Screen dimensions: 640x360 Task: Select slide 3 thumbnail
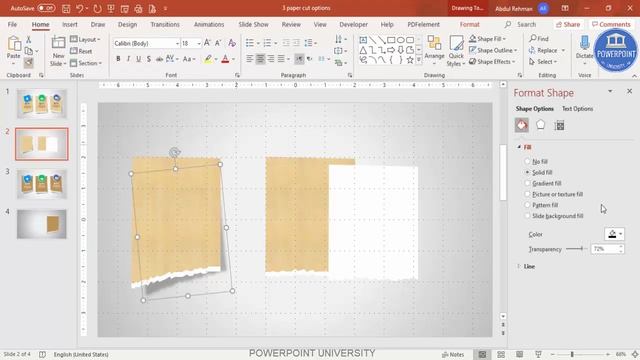pyautogui.click(x=42, y=184)
